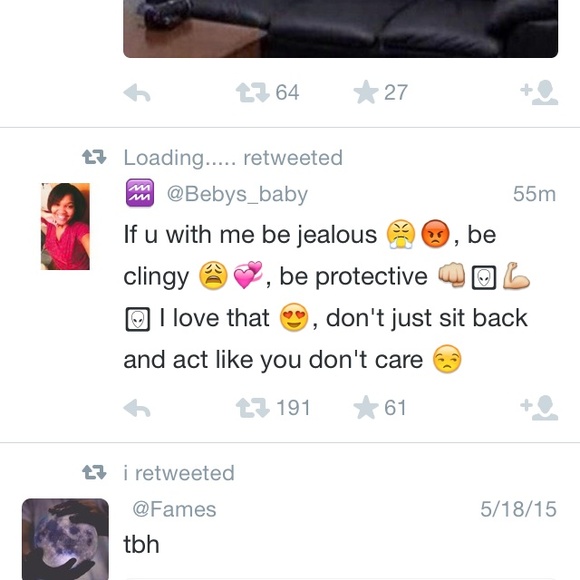Open the tweet 'If u with me be jealous'
The height and width of the screenshot is (580, 580).
point(327,297)
